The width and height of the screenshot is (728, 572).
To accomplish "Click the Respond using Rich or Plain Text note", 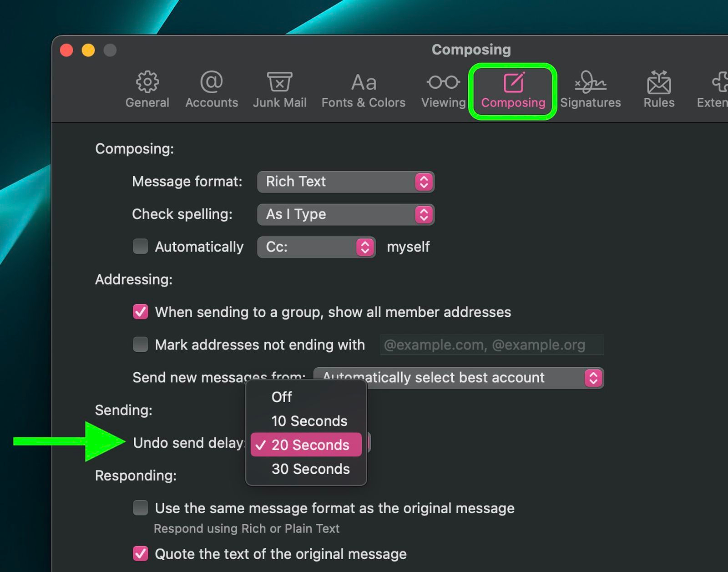I will pyautogui.click(x=247, y=529).
